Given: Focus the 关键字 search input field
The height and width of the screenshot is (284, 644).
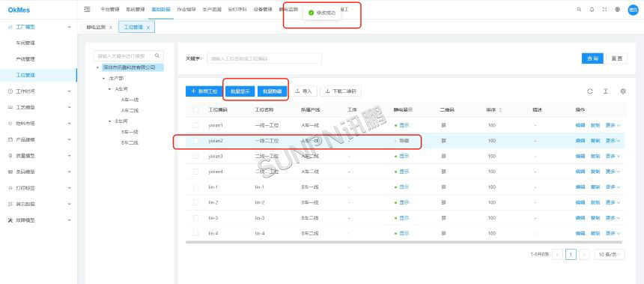Looking at the screenshot, I should tap(264, 58).
